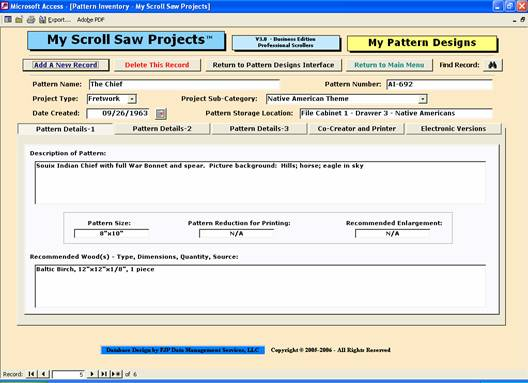Open the Date Created calendar picker icon
Screen dimensions: 528x383
tap(161, 114)
